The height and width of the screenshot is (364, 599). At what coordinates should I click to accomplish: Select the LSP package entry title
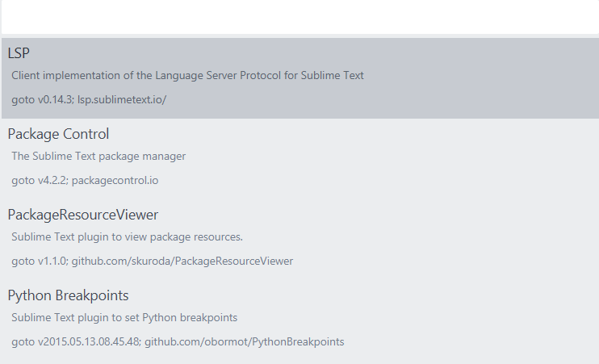(x=19, y=53)
